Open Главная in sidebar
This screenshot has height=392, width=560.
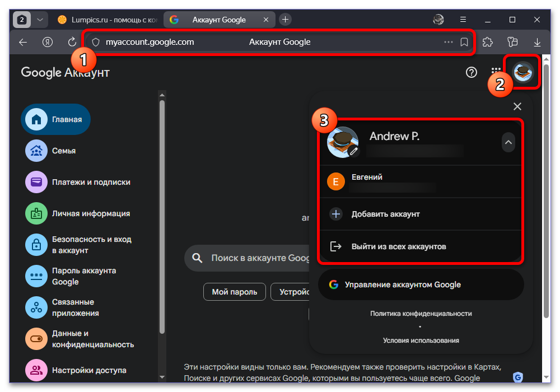pos(55,119)
